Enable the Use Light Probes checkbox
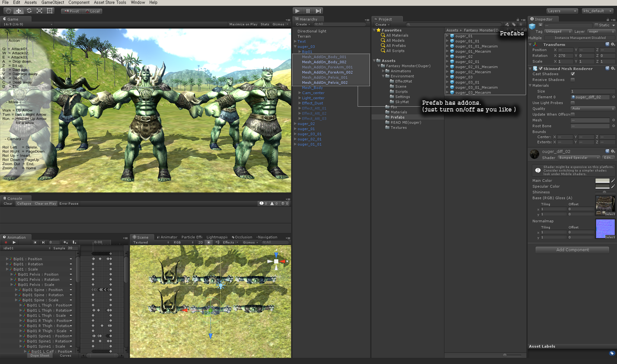The image size is (617, 364). coord(573,103)
